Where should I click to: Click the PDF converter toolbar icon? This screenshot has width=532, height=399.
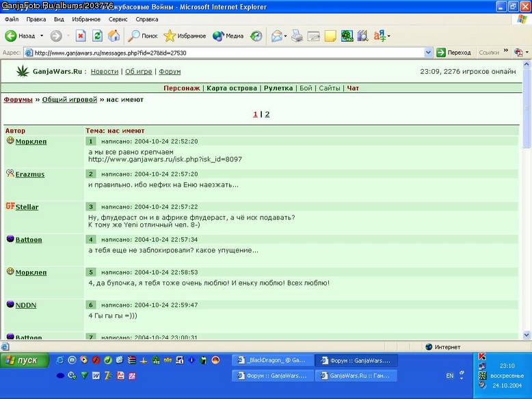pyautogui.click(x=518, y=53)
